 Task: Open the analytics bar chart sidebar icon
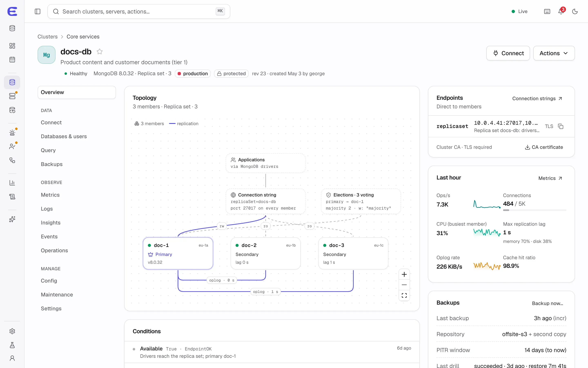(12, 183)
